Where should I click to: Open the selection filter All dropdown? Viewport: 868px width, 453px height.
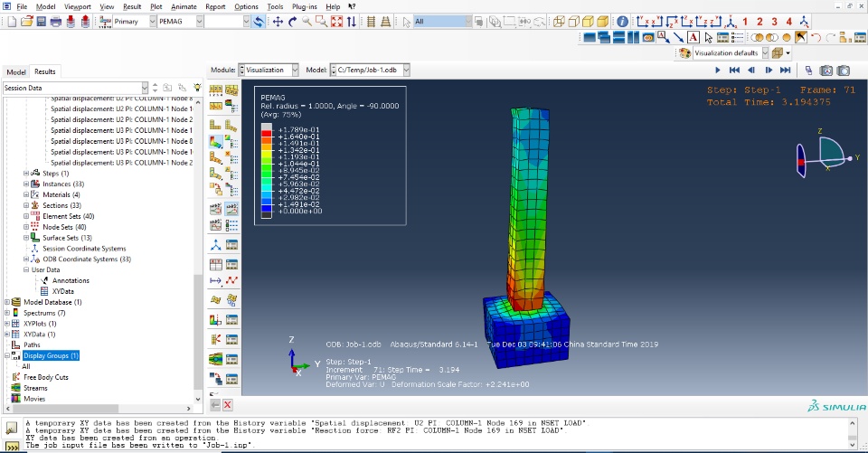tap(468, 22)
